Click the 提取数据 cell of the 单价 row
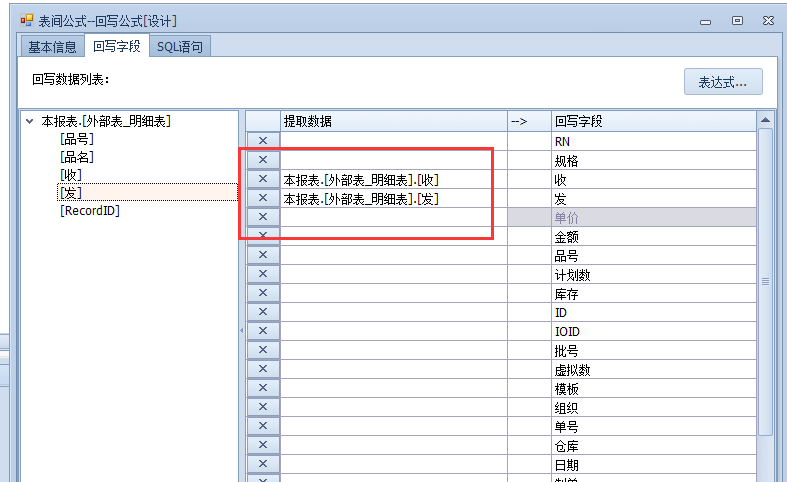The height and width of the screenshot is (482, 787). pyautogui.click(x=393, y=217)
